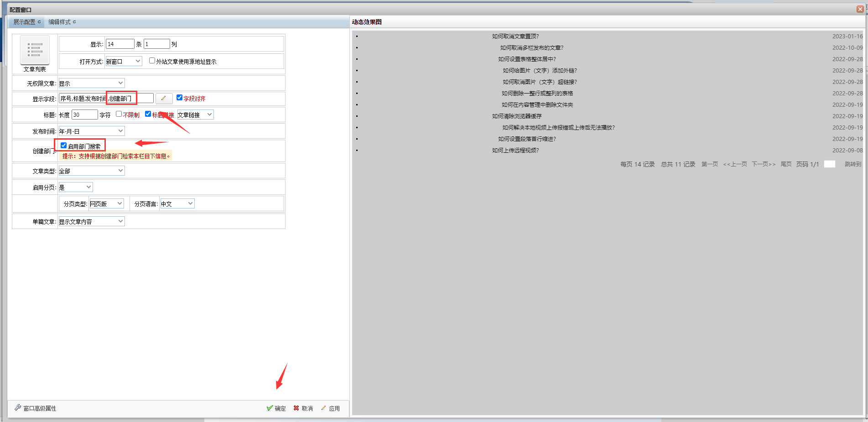The width and height of the screenshot is (868, 422).
Task: Select the 文章列表 list icon
Action: [35, 50]
